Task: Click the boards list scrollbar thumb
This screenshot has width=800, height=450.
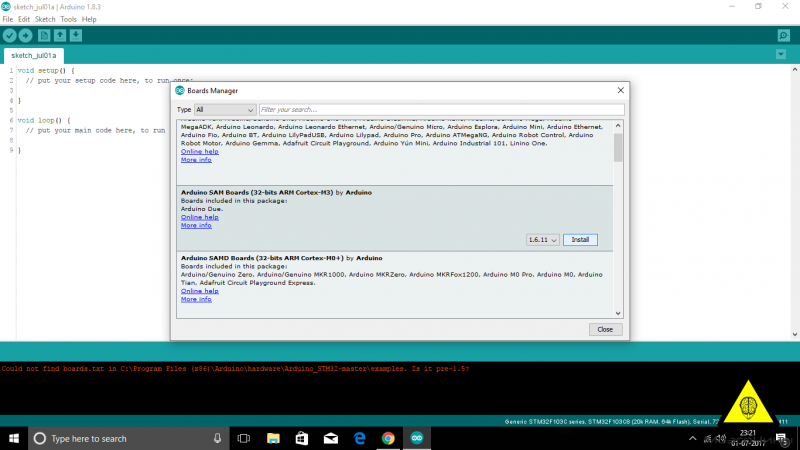Action: [x=618, y=147]
